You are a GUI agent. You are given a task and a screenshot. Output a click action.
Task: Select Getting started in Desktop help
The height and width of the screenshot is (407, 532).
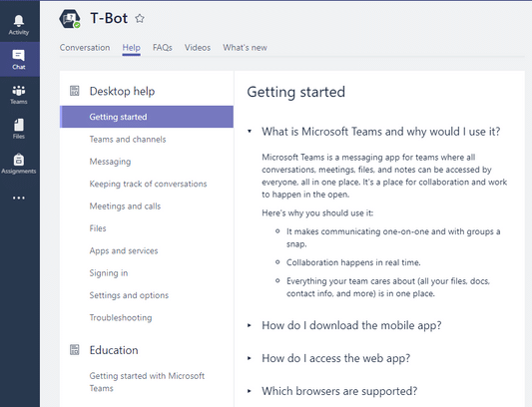(x=147, y=117)
